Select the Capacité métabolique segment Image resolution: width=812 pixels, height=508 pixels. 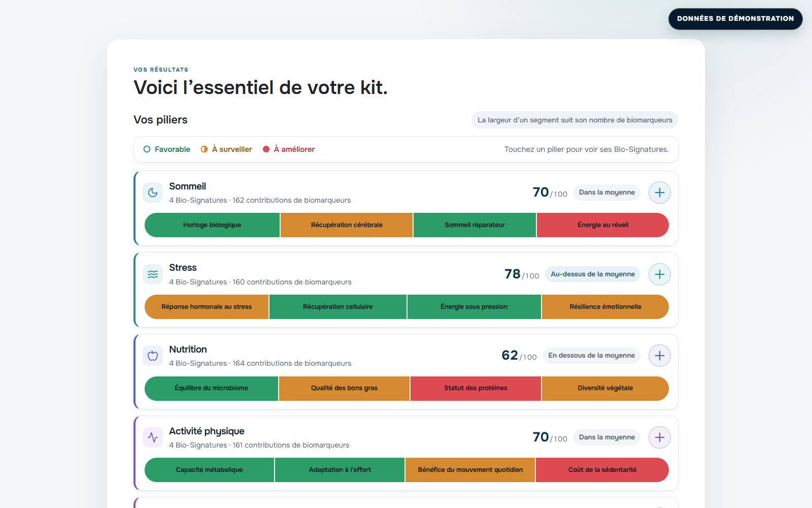(x=210, y=470)
